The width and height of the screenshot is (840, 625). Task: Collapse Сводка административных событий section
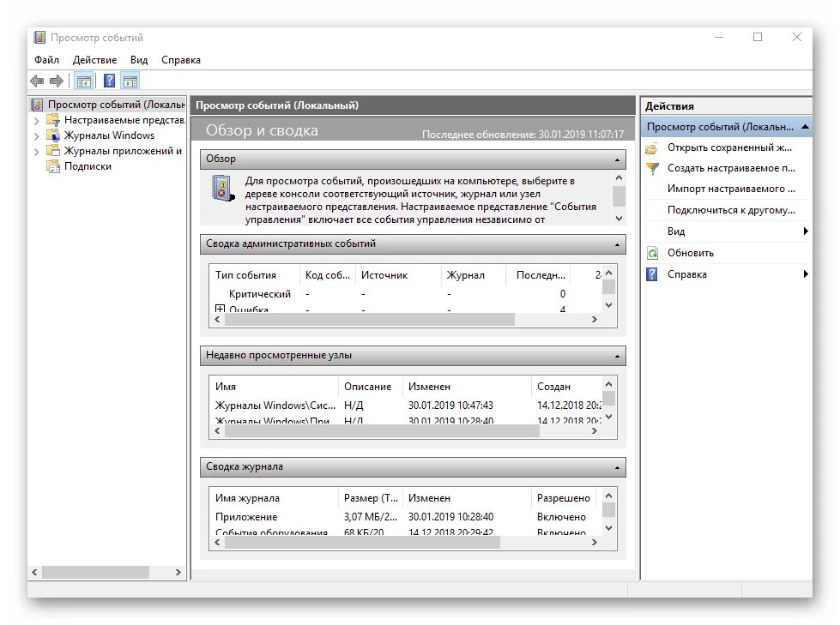[x=617, y=244]
